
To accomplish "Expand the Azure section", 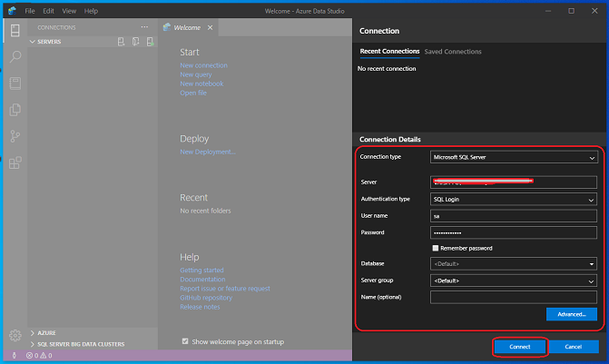I will (45, 333).
